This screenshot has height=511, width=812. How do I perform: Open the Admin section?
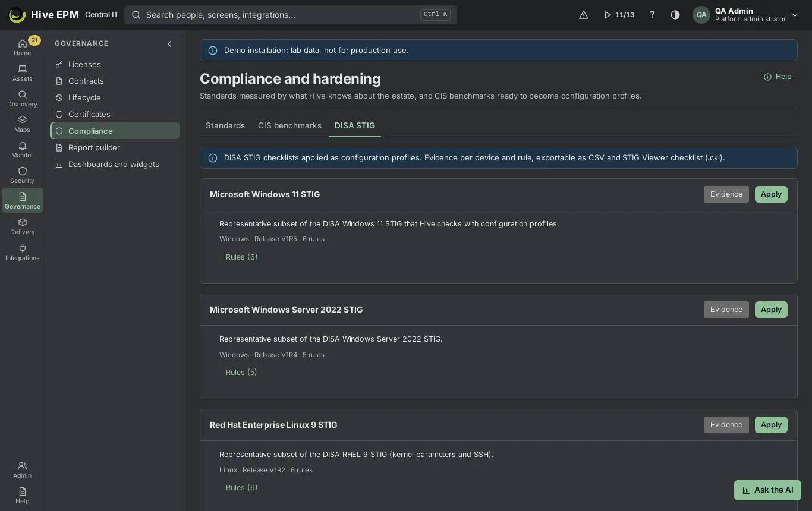[x=22, y=470]
